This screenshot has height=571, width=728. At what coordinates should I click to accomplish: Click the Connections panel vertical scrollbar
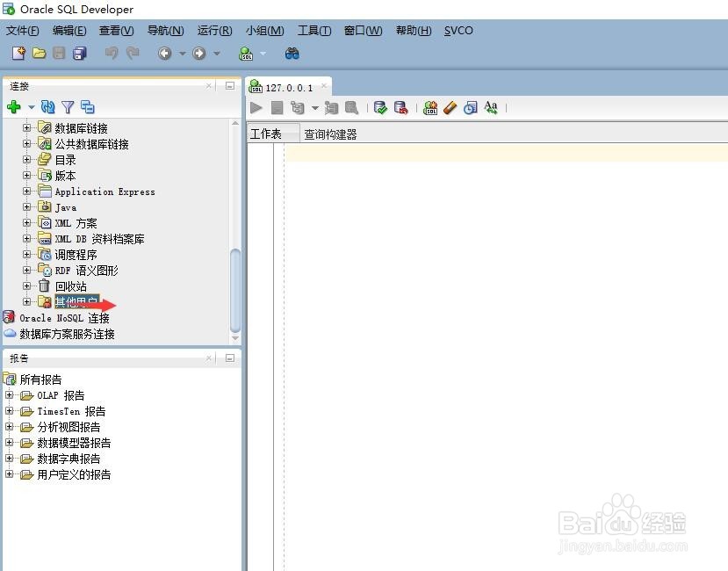[235, 291]
